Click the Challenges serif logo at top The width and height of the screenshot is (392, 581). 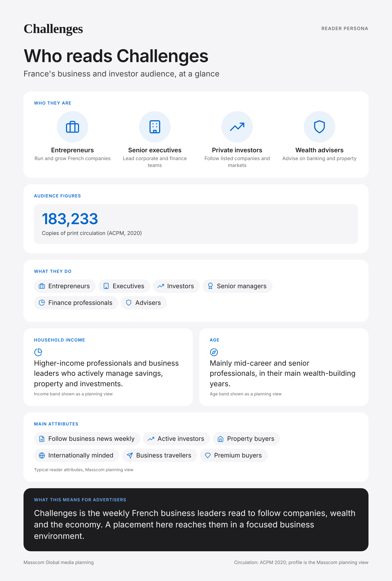53,29
